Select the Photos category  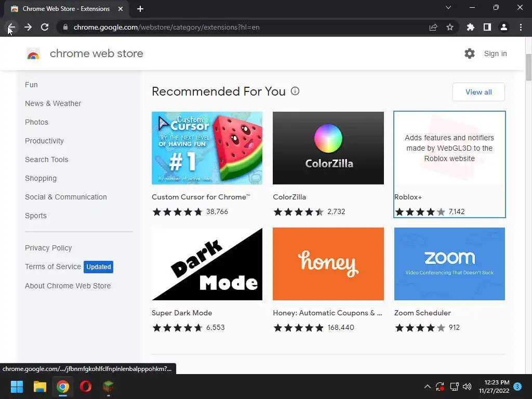37,122
